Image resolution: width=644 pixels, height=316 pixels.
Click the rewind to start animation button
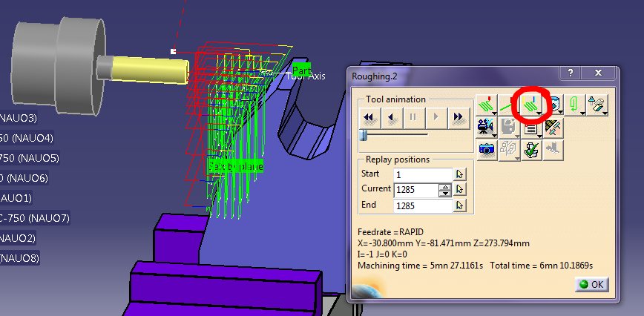tap(369, 116)
